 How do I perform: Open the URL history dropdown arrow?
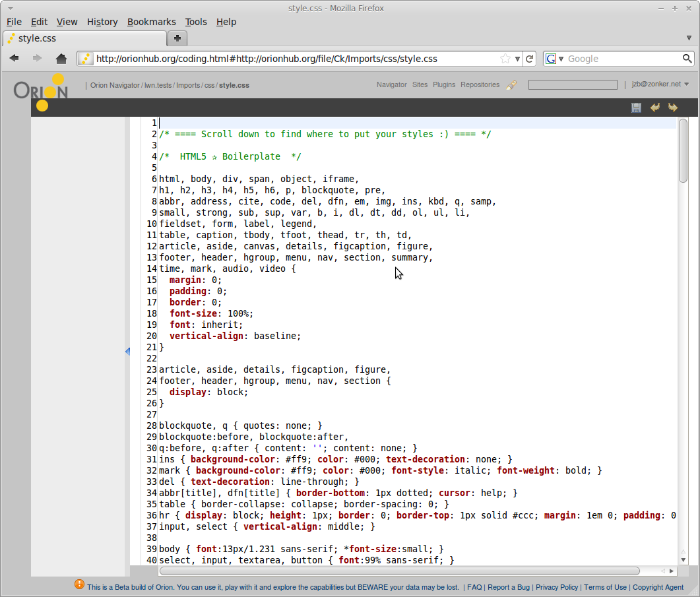[517, 59]
